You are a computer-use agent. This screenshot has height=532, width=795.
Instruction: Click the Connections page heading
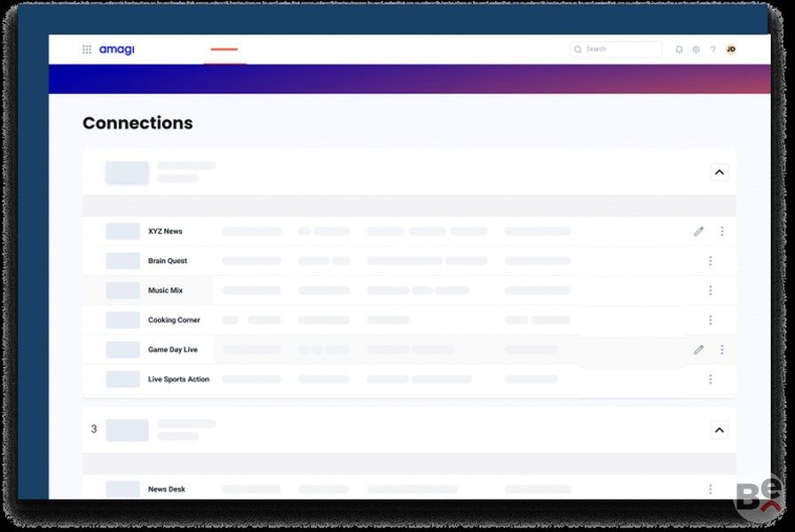[138, 123]
